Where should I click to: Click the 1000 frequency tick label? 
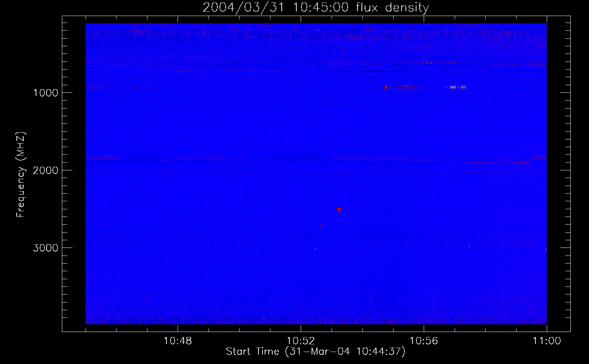pos(46,93)
